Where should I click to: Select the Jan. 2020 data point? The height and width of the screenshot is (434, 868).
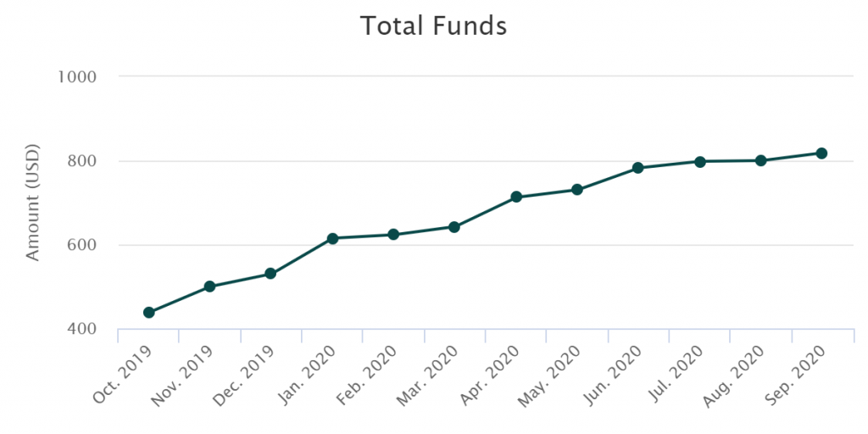coord(332,239)
